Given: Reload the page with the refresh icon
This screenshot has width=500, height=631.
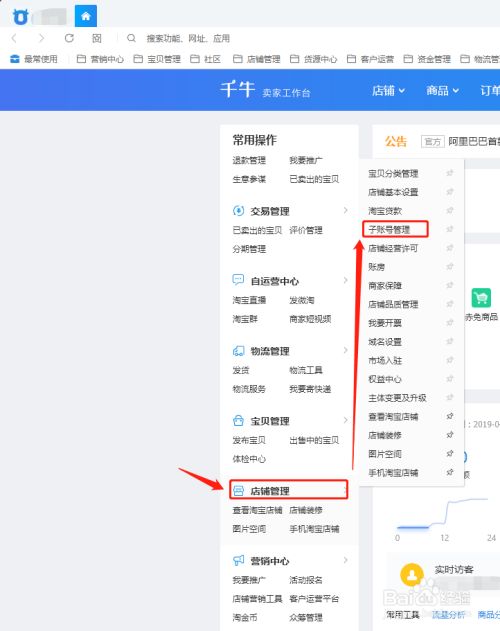Looking at the screenshot, I should point(69,38).
